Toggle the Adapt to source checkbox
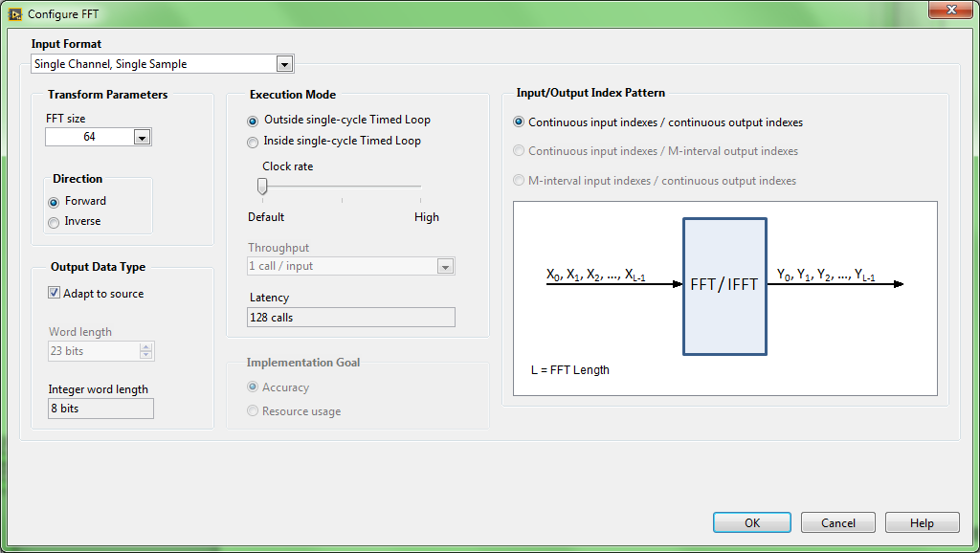980x553 pixels. (x=55, y=293)
